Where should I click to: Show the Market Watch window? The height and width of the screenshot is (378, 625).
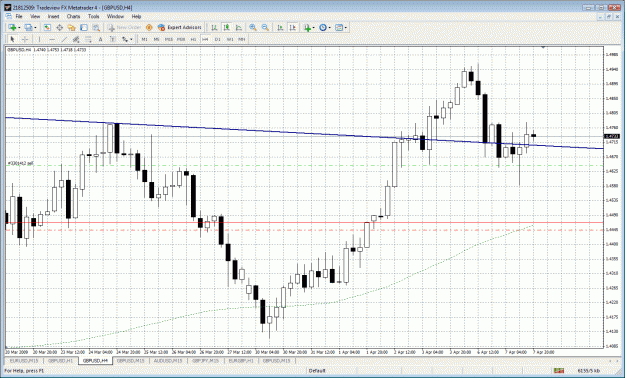coord(47,28)
